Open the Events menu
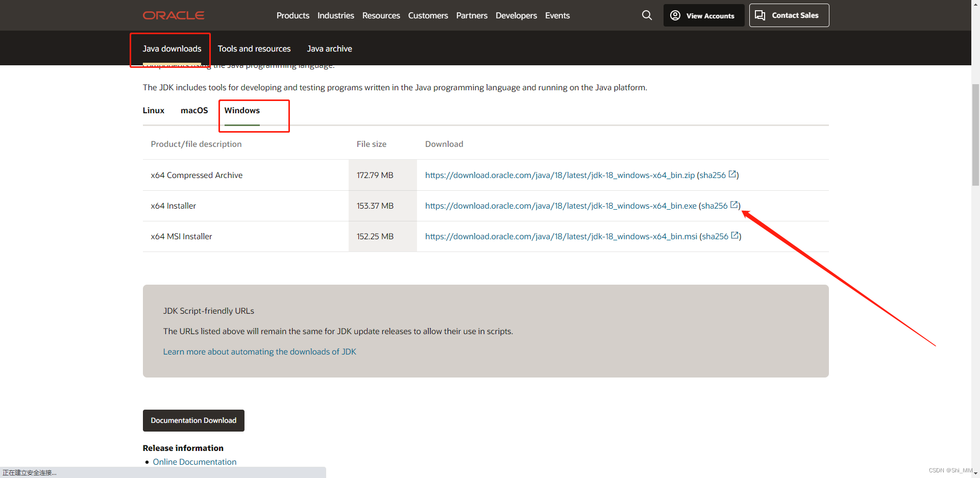980x478 pixels. click(557, 15)
